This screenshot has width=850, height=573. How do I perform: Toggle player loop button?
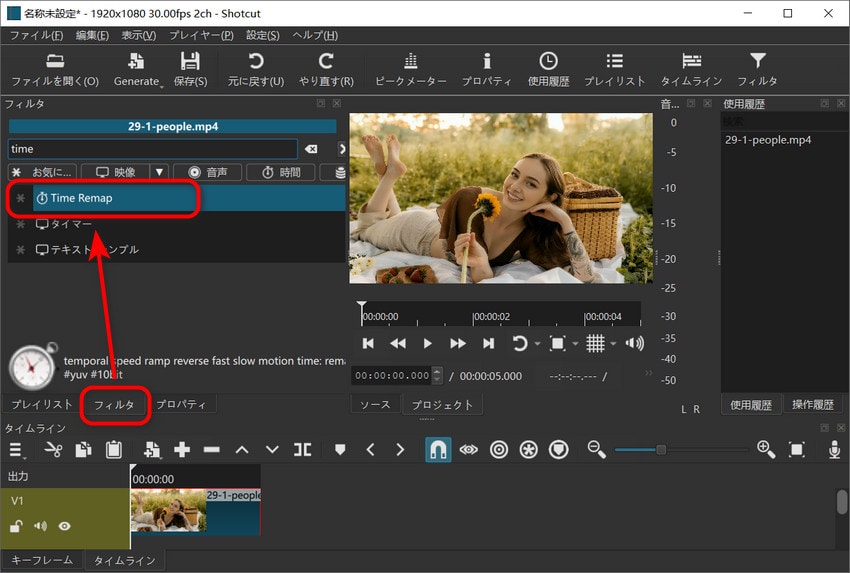coord(519,343)
